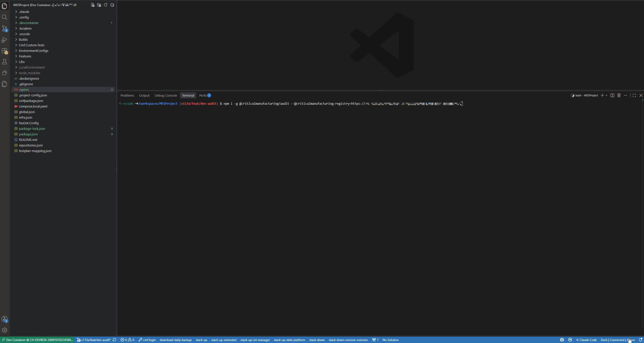Screen dimensions: 644x343
Task: Switch to the Ports tab
Action: (x=205, y=95)
